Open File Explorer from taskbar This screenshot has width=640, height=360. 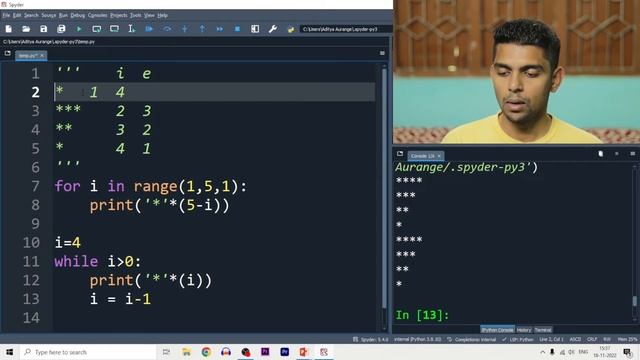click(187, 352)
